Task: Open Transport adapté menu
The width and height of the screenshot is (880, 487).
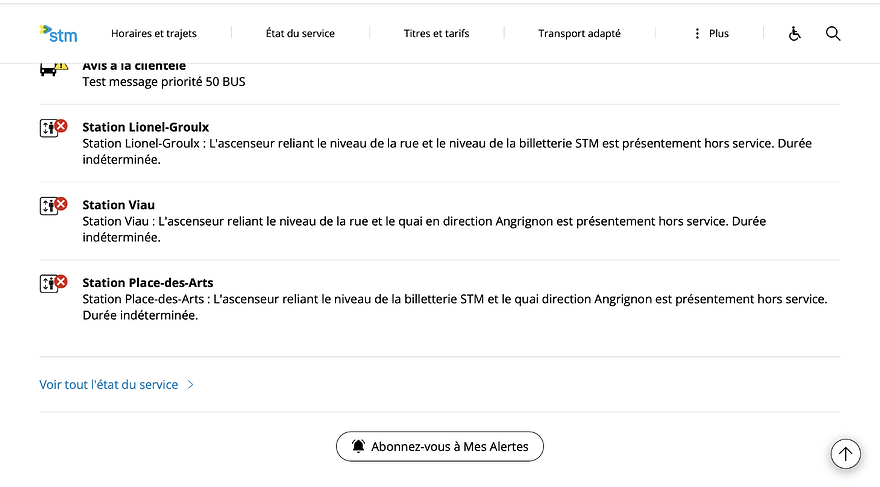Action: (x=579, y=34)
